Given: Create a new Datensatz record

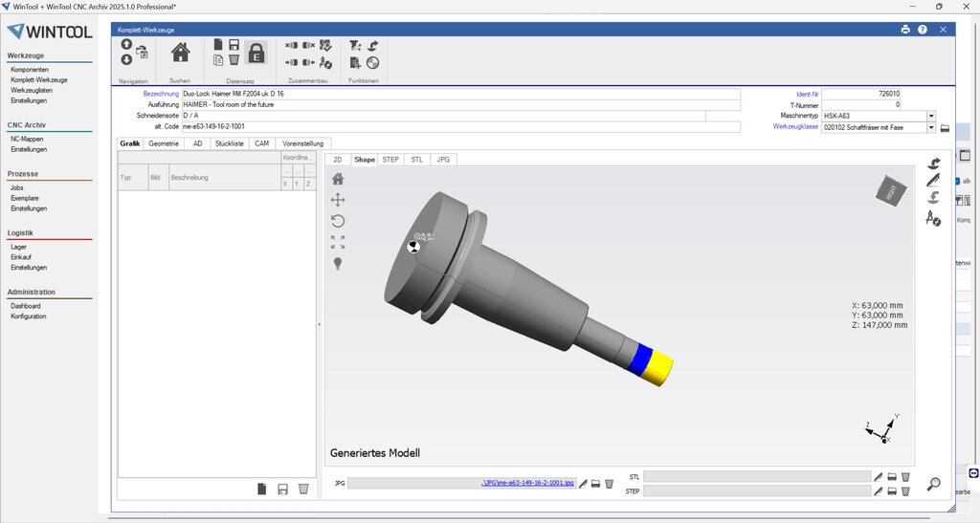Looking at the screenshot, I should [x=218, y=44].
